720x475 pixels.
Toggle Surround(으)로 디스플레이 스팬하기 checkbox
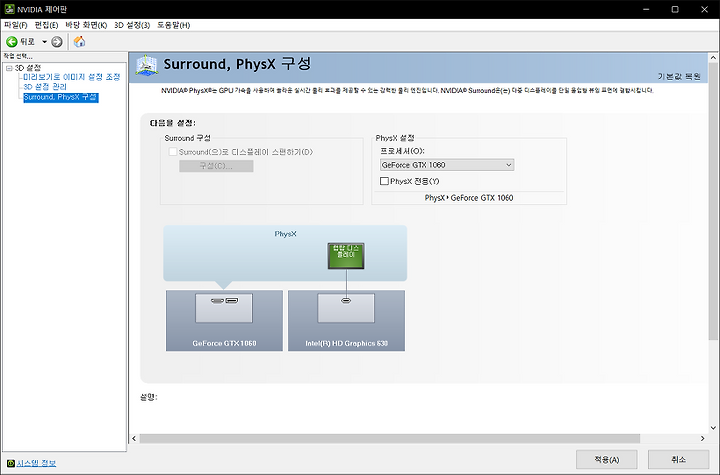point(173,152)
